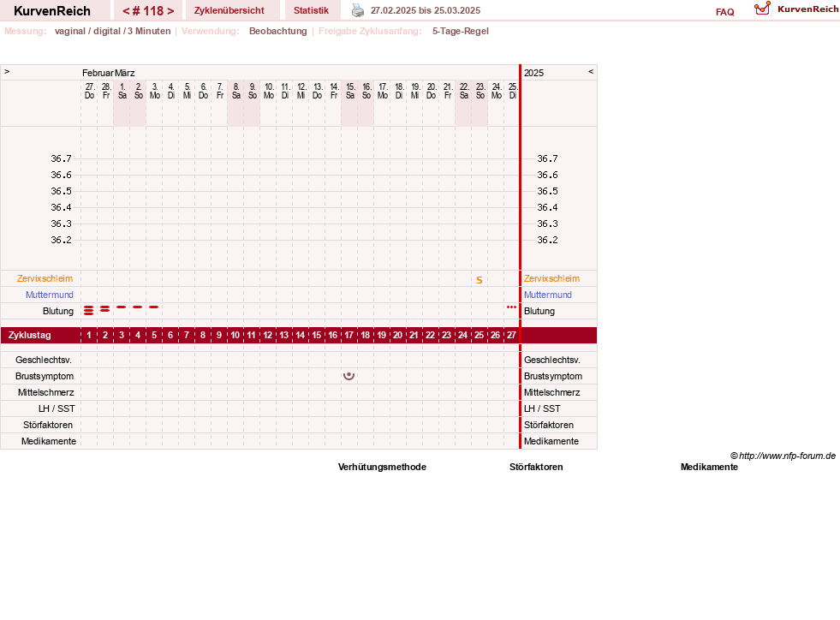Image resolution: width=840 pixels, height=620 pixels.
Task: Click the '5-Tage-Regel' value
Action: tap(461, 31)
